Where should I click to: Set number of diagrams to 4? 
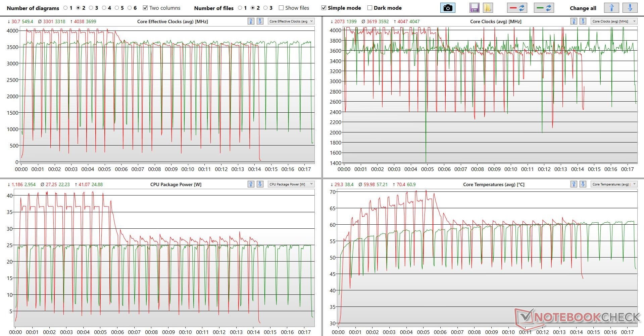click(x=104, y=8)
